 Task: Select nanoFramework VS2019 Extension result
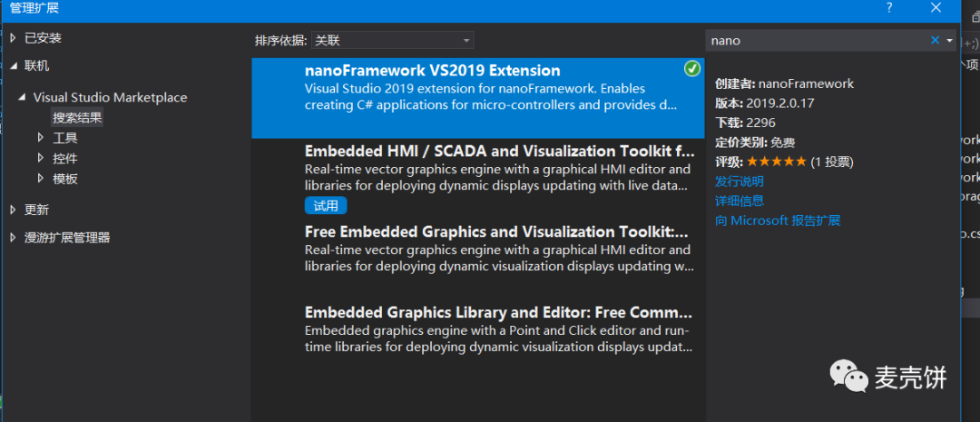tap(478, 97)
